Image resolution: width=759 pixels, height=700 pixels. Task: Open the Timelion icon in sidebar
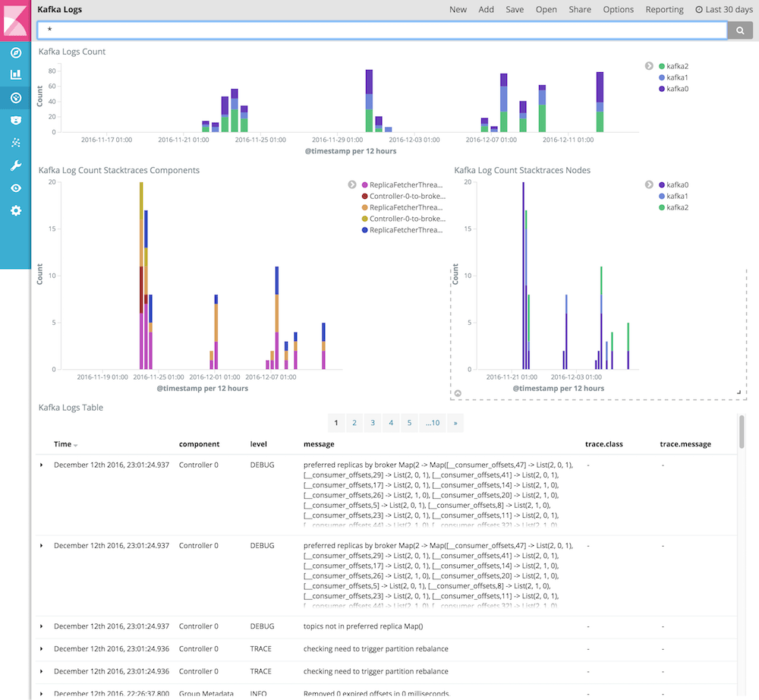click(15, 120)
